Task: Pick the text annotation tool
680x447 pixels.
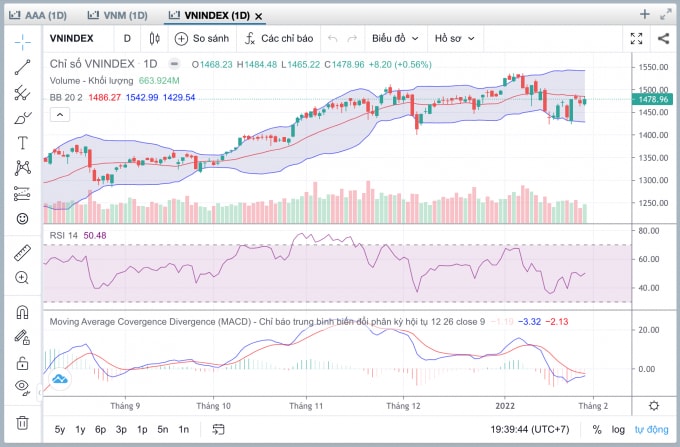Action: coord(23,143)
